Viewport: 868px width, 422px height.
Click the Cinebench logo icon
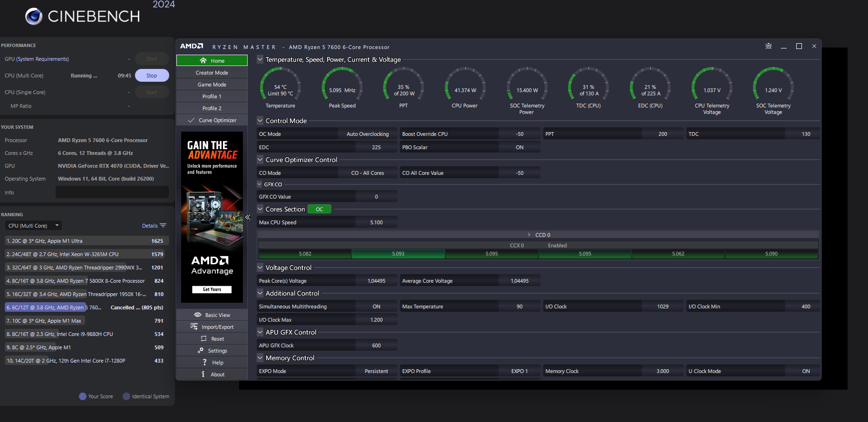tap(34, 16)
